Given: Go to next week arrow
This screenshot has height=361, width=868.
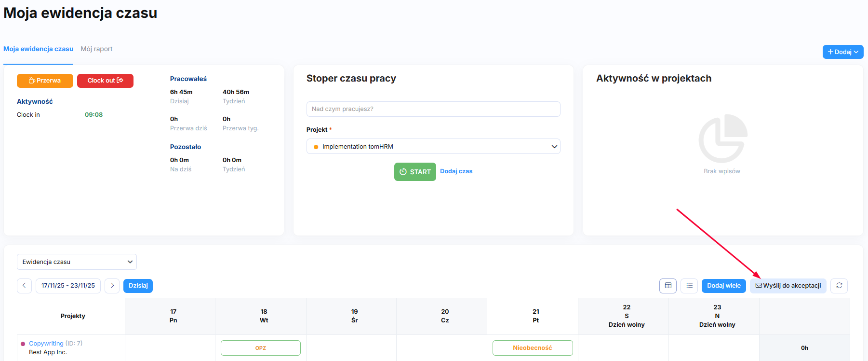Looking at the screenshot, I should (112, 286).
